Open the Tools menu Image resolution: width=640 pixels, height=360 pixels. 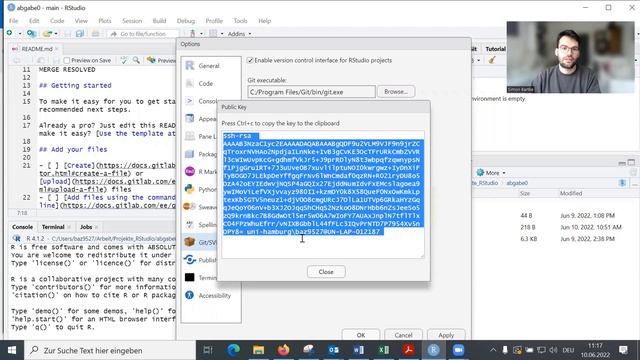point(240,21)
